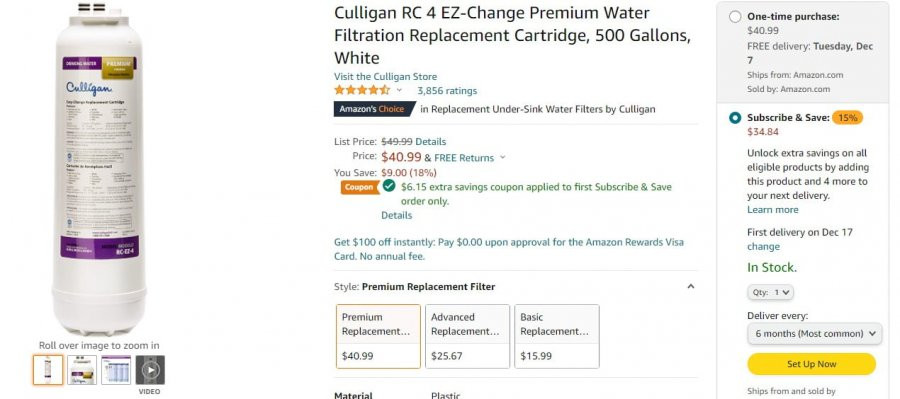Expand the rating breakdown arrow beside the stars
The image size is (900, 399).
tap(399, 90)
